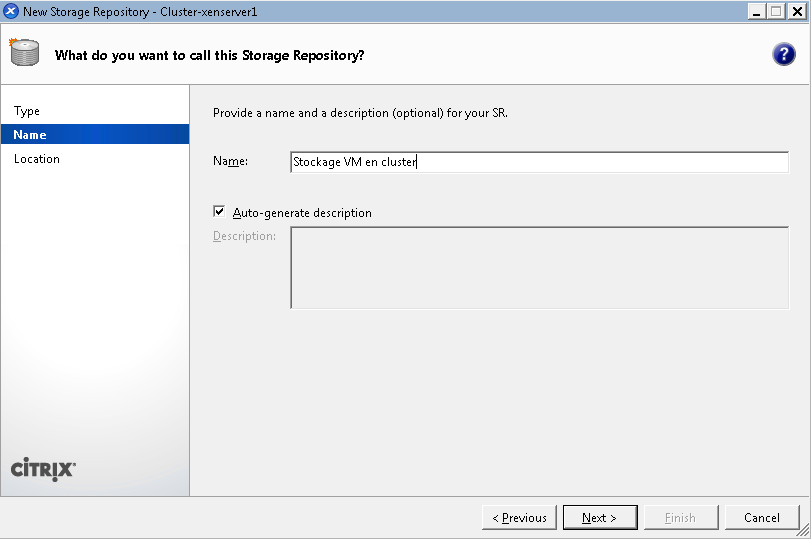Image resolution: width=811 pixels, height=539 pixels.
Task: Click the greyed-out Finish button
Action: [680, 518]
